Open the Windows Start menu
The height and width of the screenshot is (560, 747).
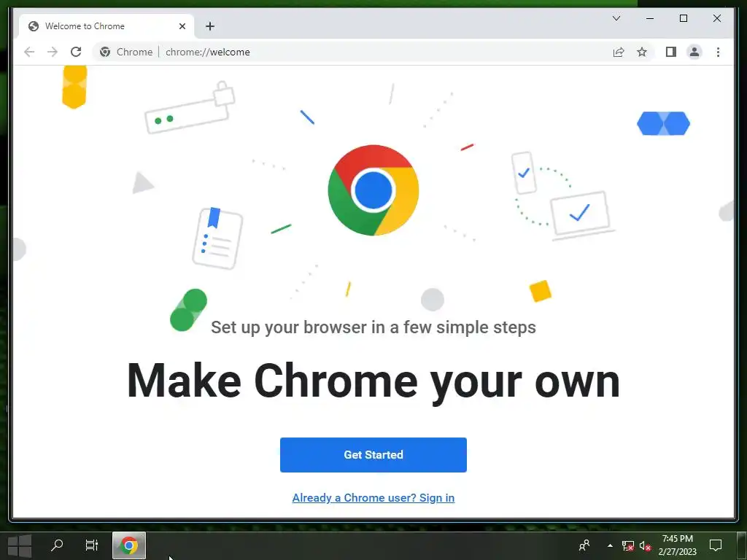[20, 545]
